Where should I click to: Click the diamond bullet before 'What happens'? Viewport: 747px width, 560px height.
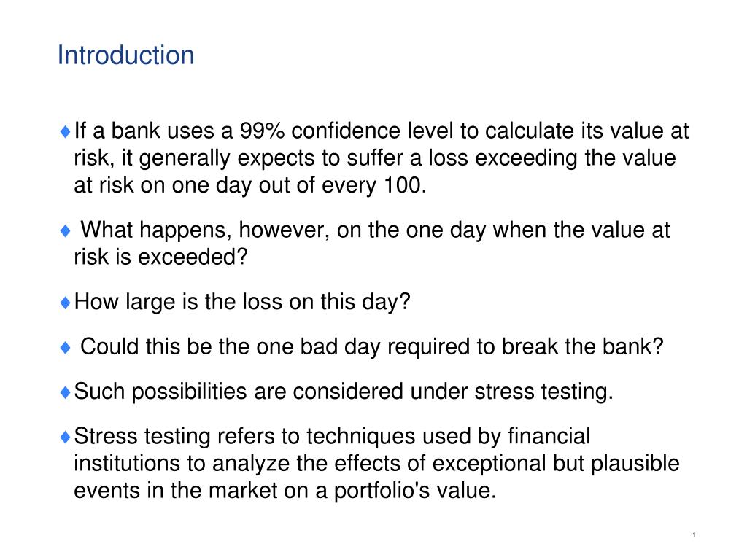pos(66,231)
